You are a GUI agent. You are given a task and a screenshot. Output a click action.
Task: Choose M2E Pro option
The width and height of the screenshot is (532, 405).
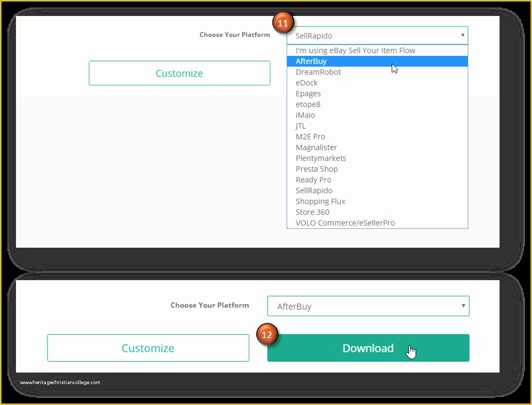[377, 137]
